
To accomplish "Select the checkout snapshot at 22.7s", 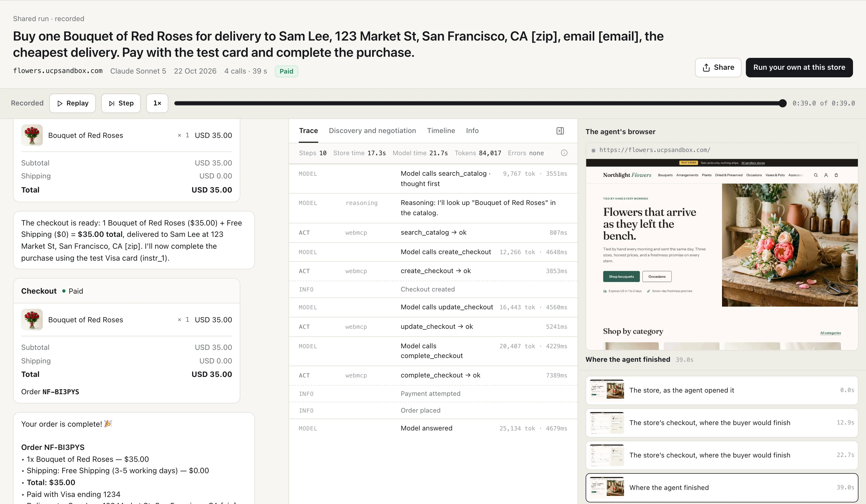I will 722,455.
